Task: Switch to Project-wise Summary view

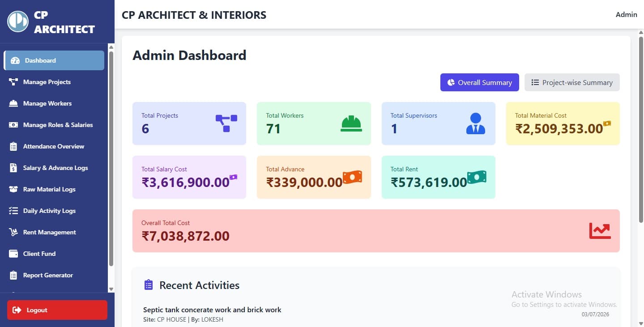Action: (572, 82)
